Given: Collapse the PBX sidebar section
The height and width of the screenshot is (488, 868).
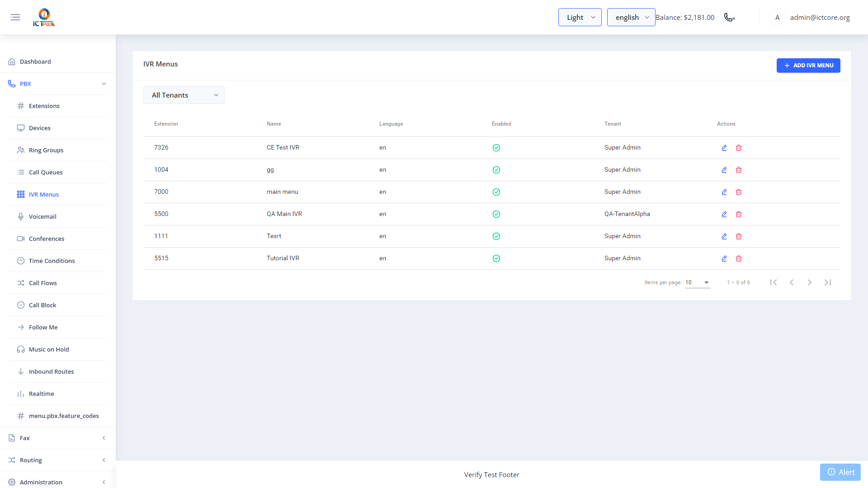Looking at the screenshot, I should 58,84.
